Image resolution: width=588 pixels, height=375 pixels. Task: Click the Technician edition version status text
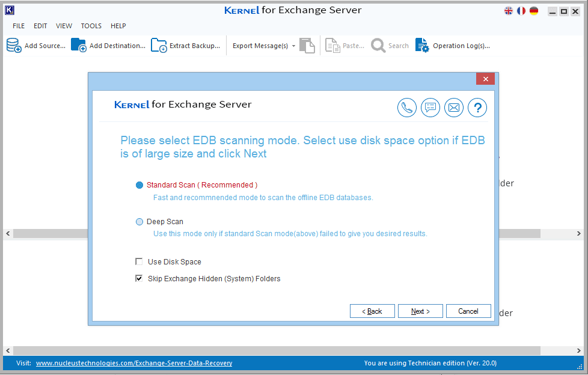(430, 363)
